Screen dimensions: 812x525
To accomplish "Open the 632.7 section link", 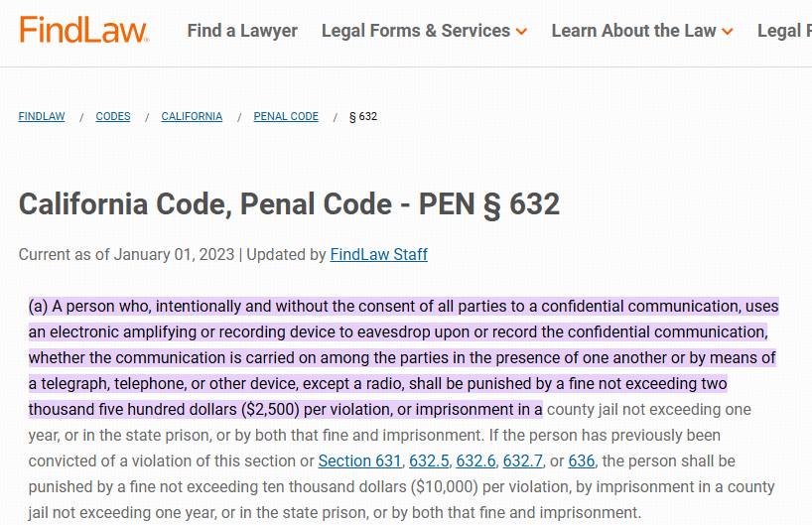I will 522,460.
